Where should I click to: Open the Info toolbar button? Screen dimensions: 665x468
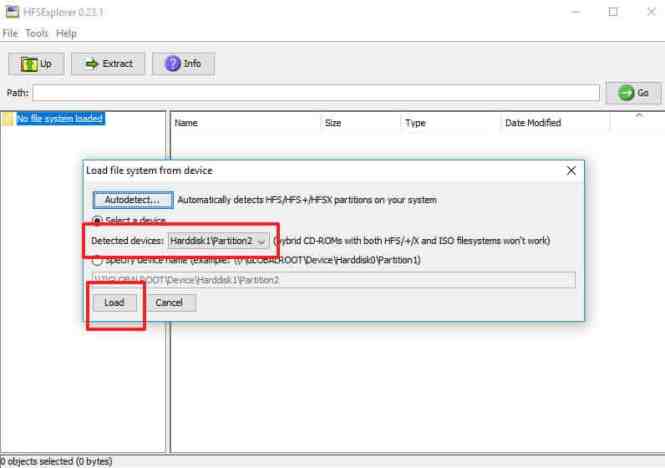(183, 64)
